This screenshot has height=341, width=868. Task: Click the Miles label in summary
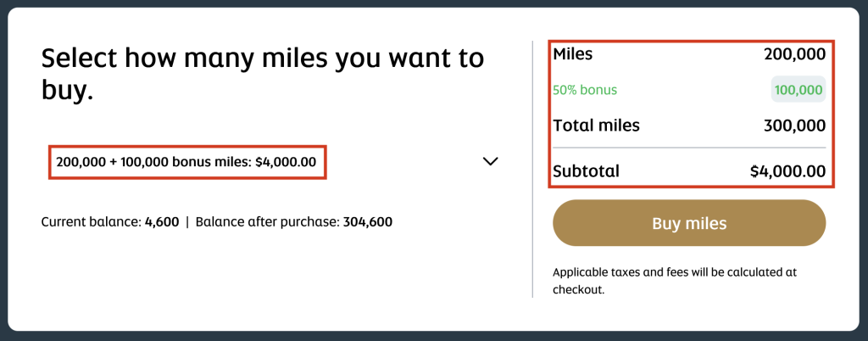point(573,54)
